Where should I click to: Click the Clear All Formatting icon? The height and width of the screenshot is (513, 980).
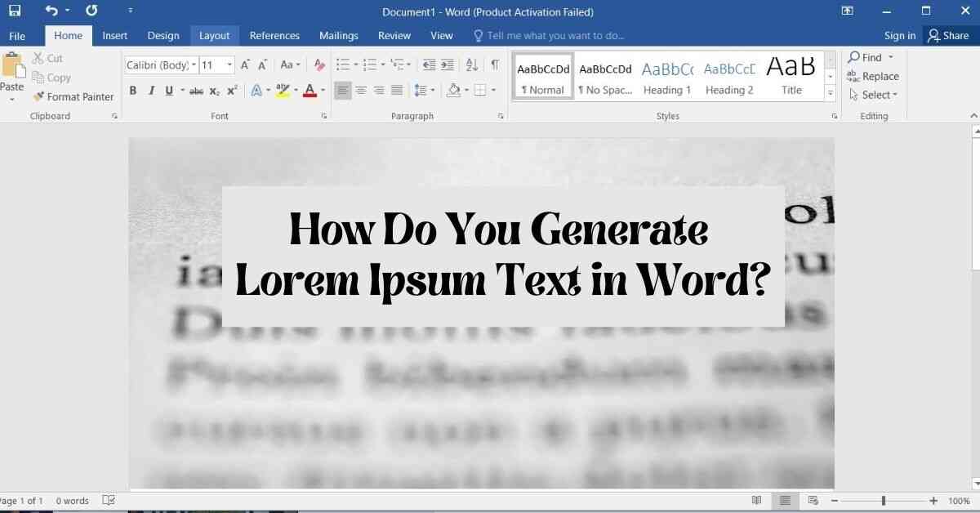coord(319,65)
